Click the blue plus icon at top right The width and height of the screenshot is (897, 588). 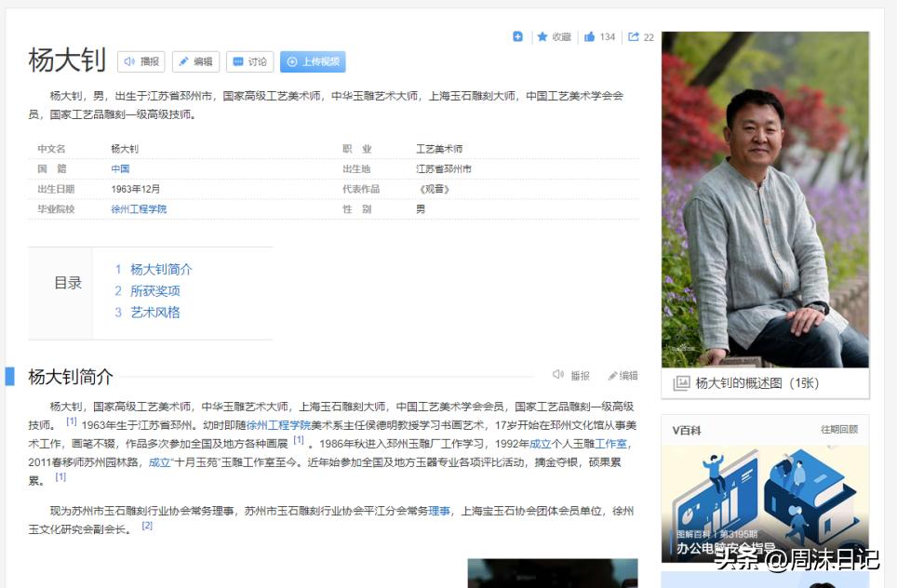[517, 37]
